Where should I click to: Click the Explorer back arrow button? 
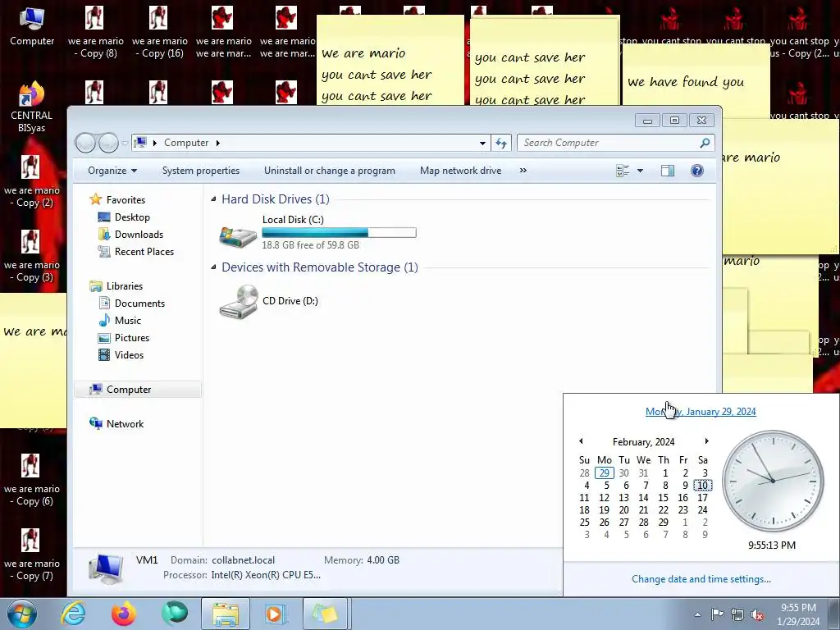coord(85,143)
